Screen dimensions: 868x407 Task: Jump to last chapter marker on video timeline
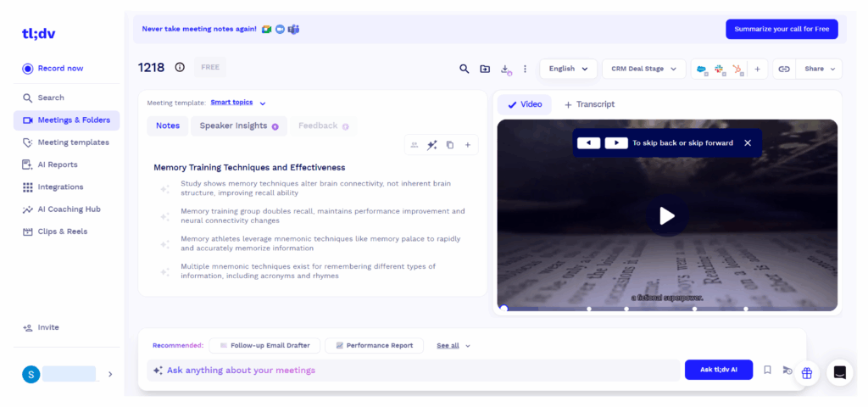click(746, 309)
